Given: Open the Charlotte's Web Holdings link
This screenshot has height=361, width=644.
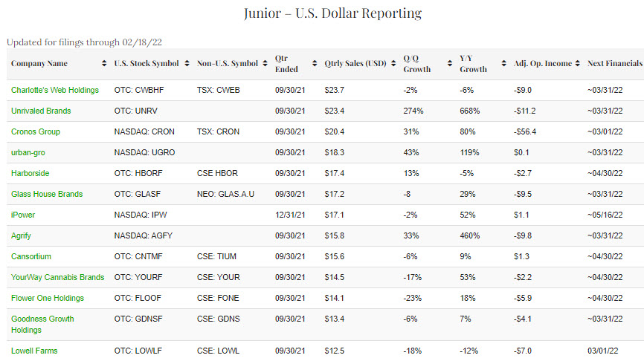Looking at the screenshot, I should (55, 90).
